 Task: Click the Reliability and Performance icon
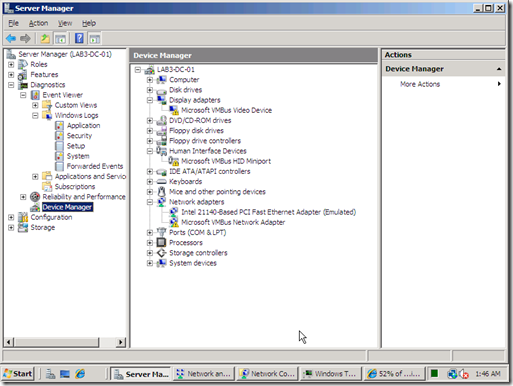pos(35,197)
